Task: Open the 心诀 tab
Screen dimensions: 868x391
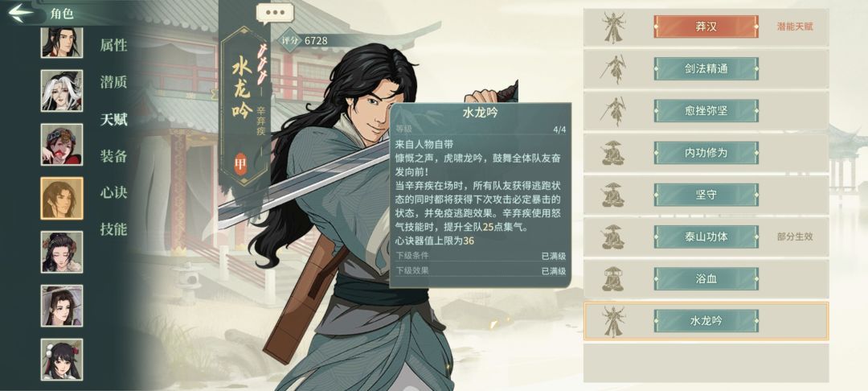Action: pyautogui.click(x=113, y=192)
